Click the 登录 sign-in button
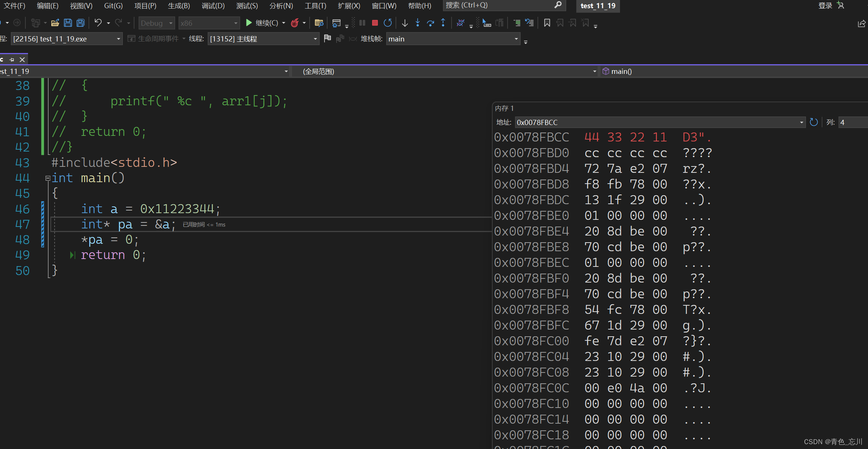The width and height of the screenshot is (868, 449). [x=825, y=5]
